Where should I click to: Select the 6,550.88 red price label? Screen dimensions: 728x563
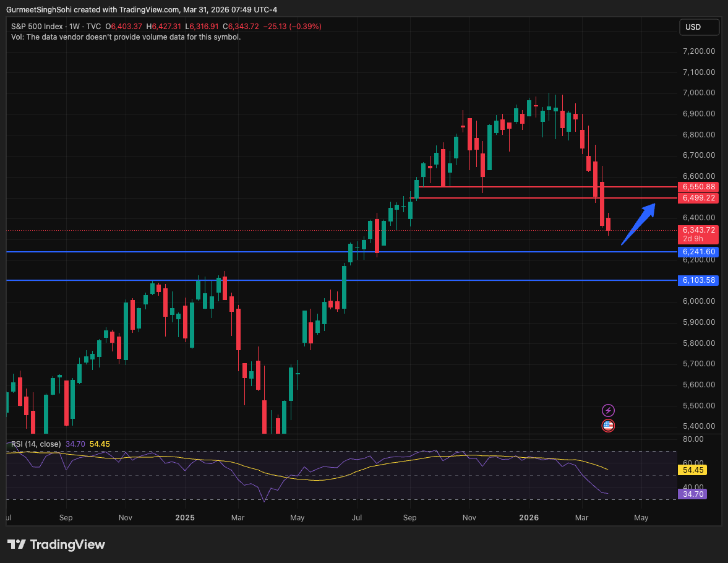point(698,187)
